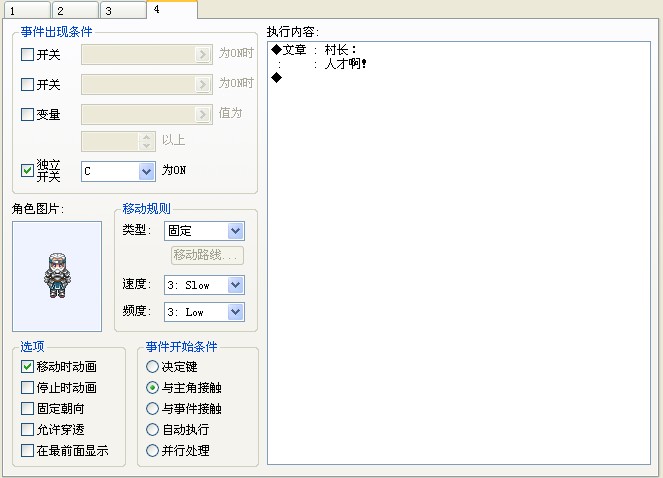This screenshot has width=663, height=478.
Task: Click the 移动路线 button
Action: coord(207,255)
